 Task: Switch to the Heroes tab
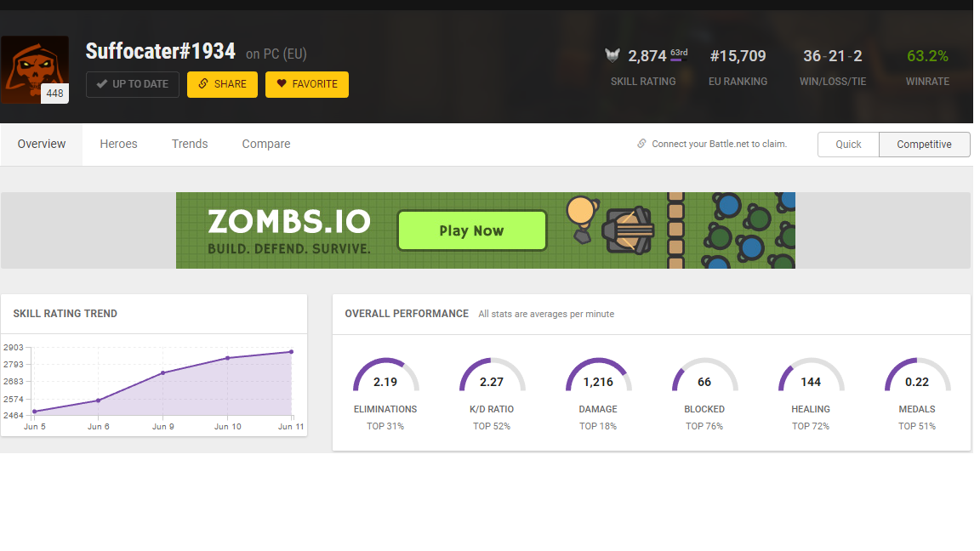point(118,145)
